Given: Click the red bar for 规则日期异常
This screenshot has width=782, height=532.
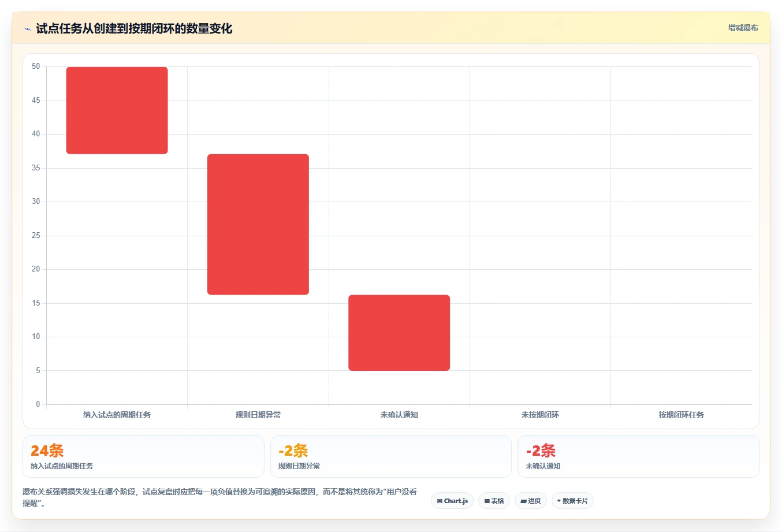Looking at the screenshot, I should (258, 224).
